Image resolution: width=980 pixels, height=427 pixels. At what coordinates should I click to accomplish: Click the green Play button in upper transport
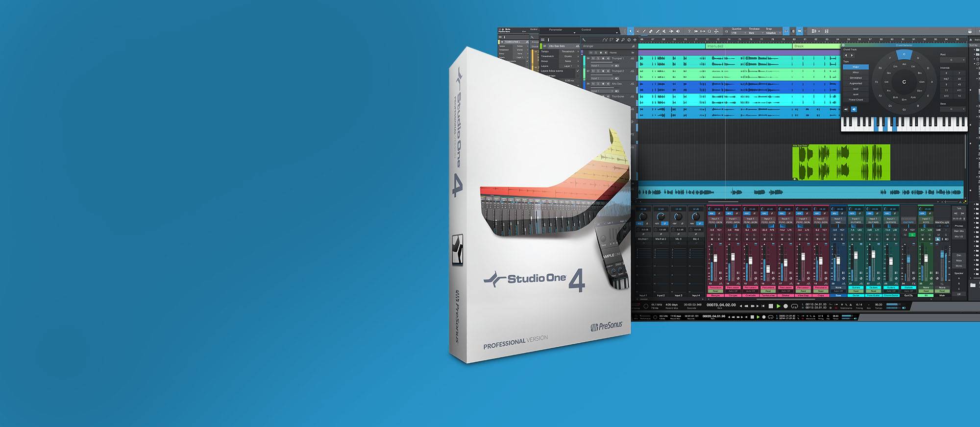778,306
